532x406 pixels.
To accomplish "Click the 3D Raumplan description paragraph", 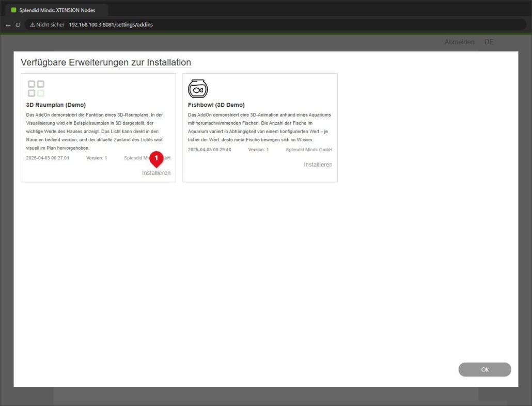I will click(95, 132).
